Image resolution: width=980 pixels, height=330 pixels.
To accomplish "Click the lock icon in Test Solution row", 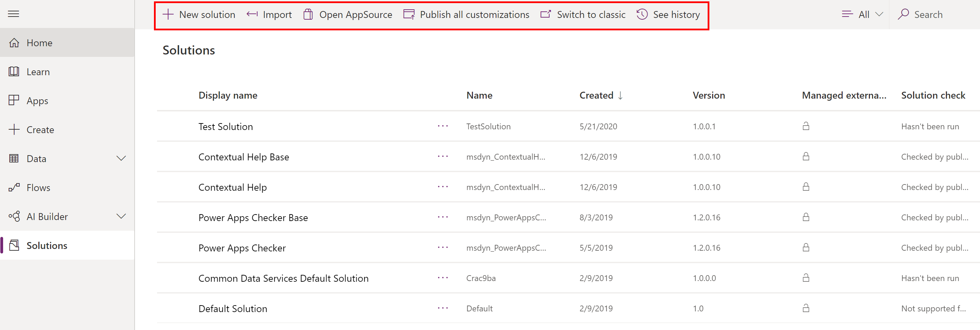I will coord(806,126).
